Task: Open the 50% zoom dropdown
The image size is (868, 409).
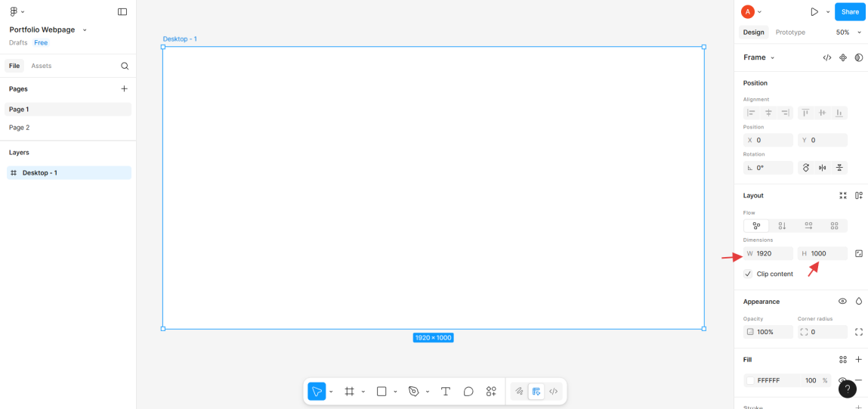Action: tap(847, 33)
